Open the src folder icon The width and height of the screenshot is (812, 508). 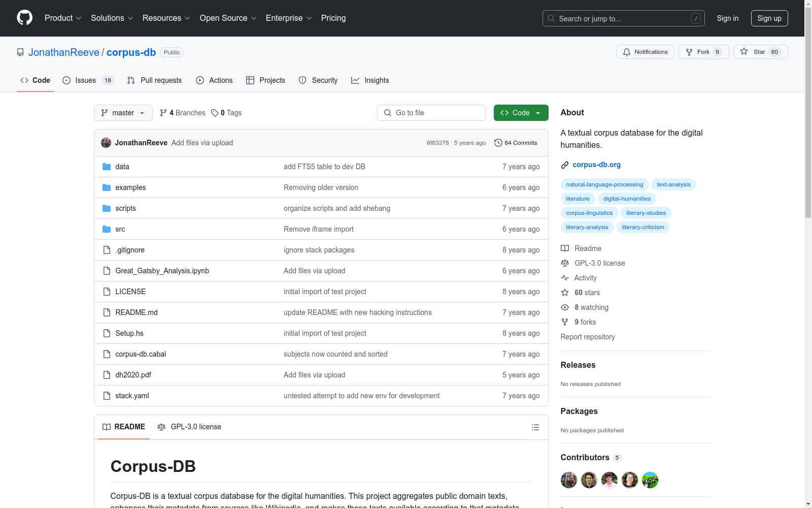click(x=107, y=229)
